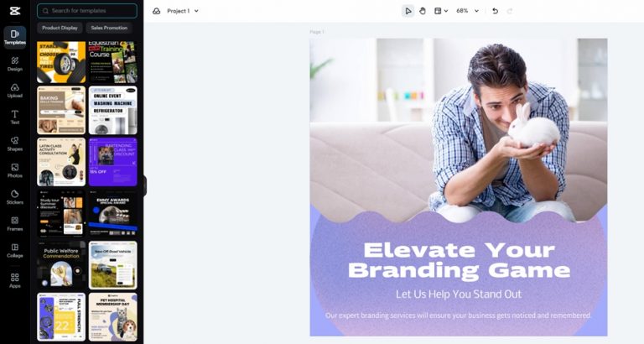Choose the select pointer tool
This screenshot has width=644, height=344.
[408, 11]
